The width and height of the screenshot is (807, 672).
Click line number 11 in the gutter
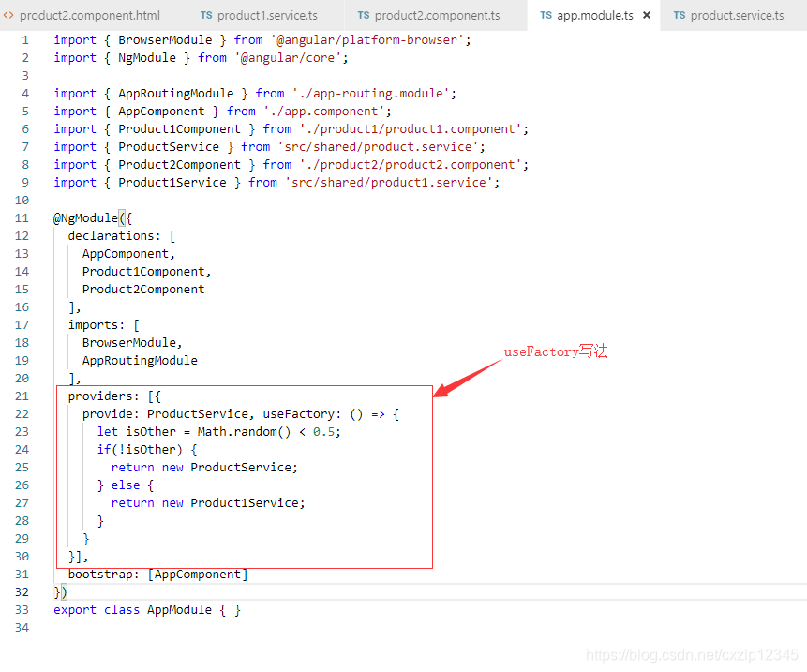22,218
